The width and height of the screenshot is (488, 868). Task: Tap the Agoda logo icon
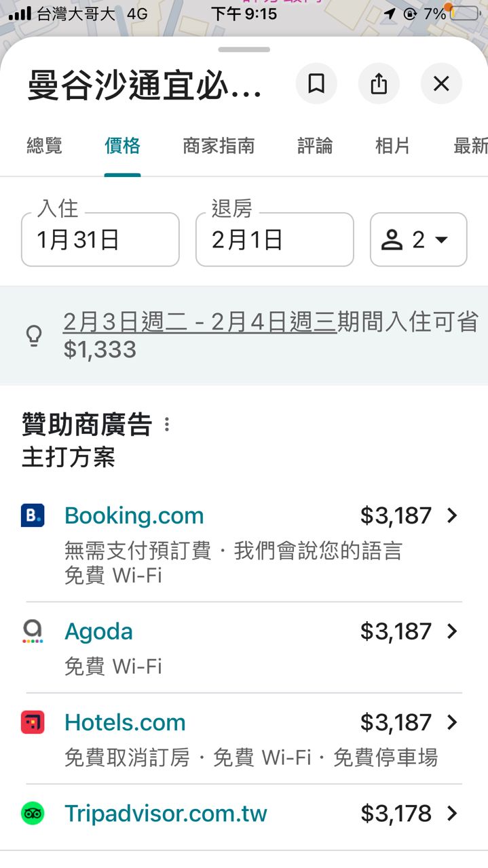(x=33, y=631)
